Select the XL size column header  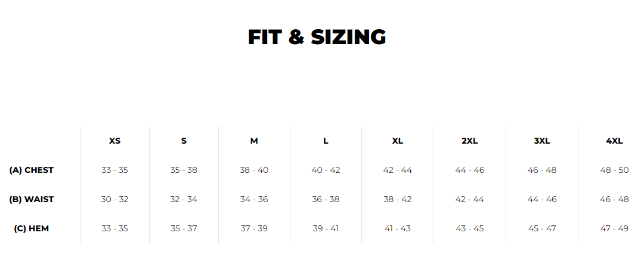[397, 141]
